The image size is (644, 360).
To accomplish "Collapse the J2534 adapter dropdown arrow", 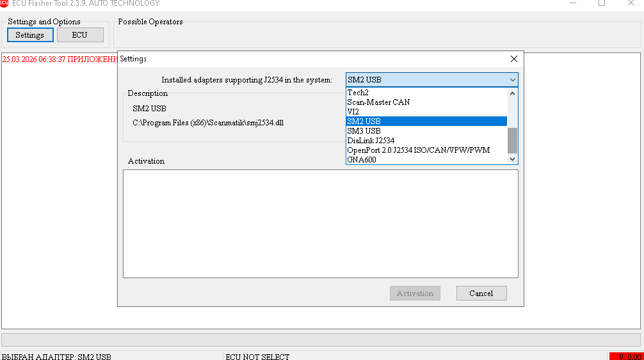I will [512, 80].
